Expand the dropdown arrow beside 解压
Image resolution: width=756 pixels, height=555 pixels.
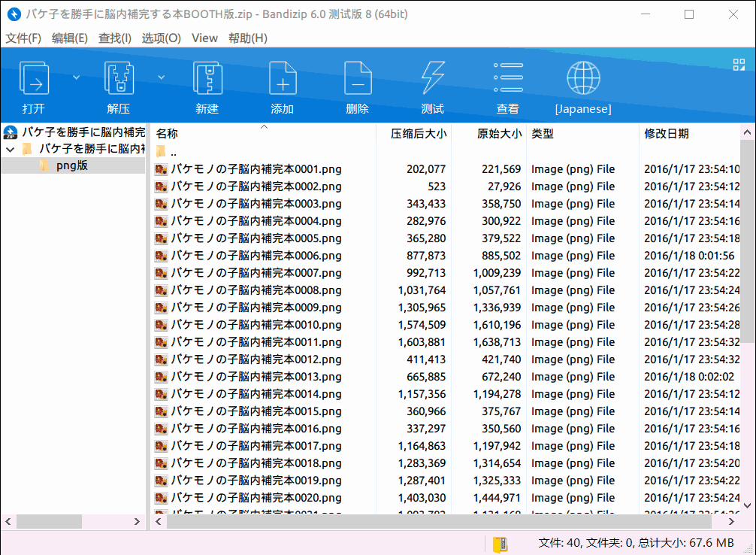(x=161, y=77)
